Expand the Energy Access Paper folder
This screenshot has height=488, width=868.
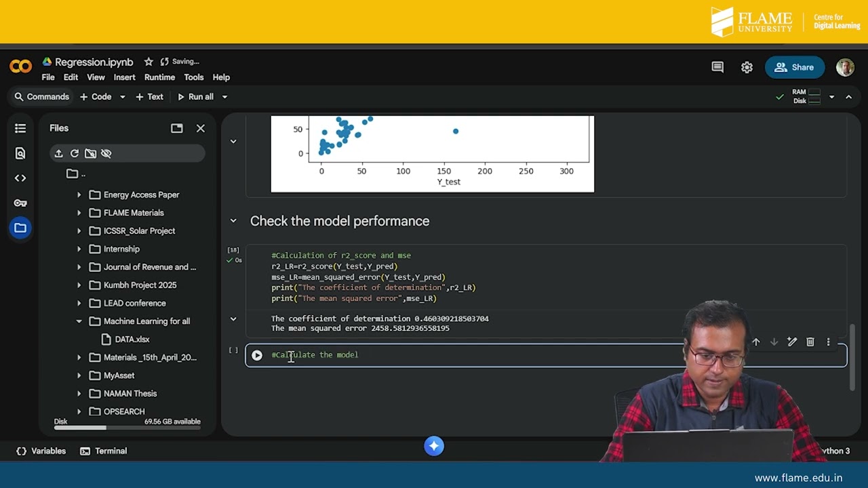click(79, 195)
